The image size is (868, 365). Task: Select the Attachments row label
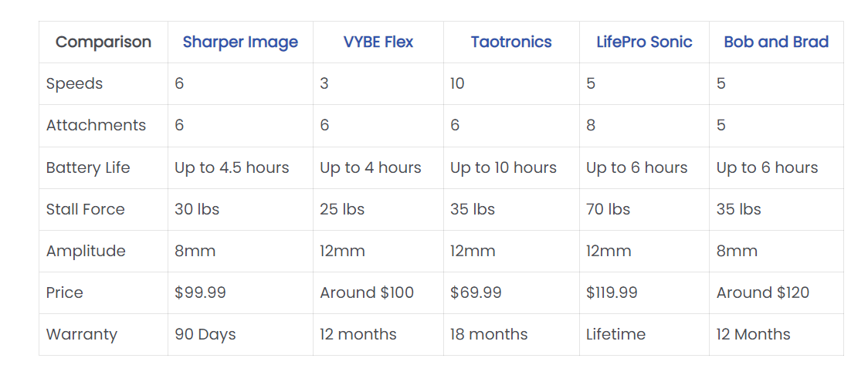coord(97,126)
